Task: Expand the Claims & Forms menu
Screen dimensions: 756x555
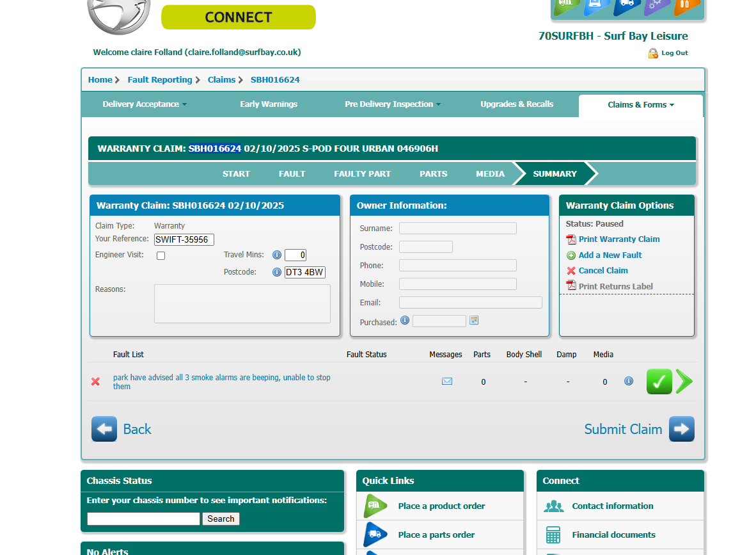Action: point(641,105)
